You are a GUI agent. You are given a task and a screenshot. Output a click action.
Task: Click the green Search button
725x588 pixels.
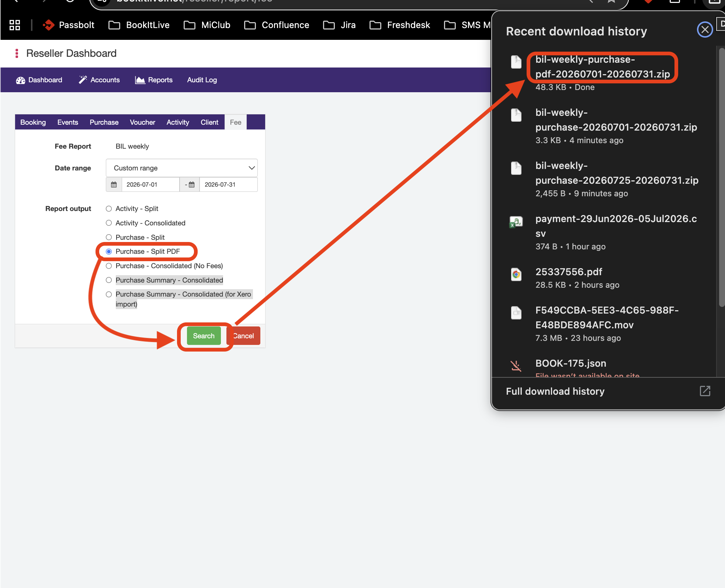point(204,336)
